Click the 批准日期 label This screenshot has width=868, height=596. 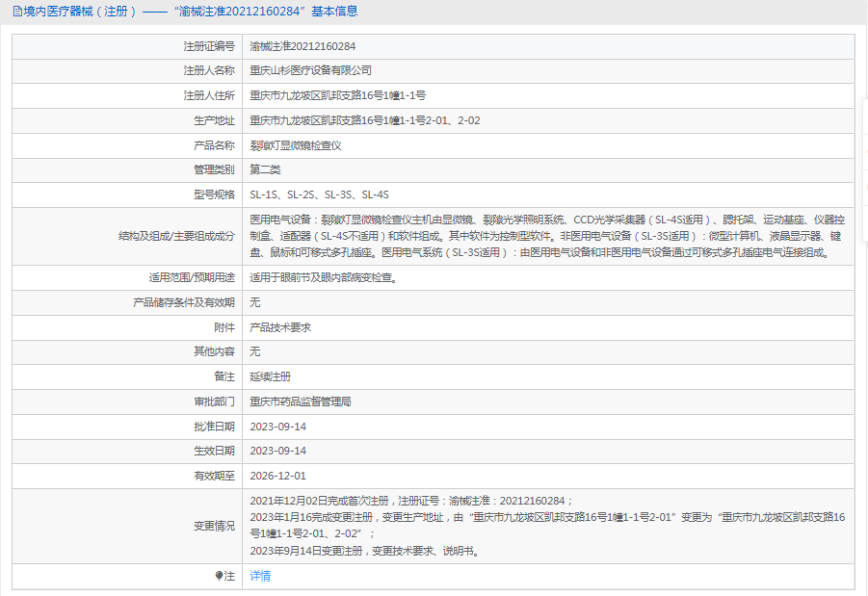tap(214, 427)
